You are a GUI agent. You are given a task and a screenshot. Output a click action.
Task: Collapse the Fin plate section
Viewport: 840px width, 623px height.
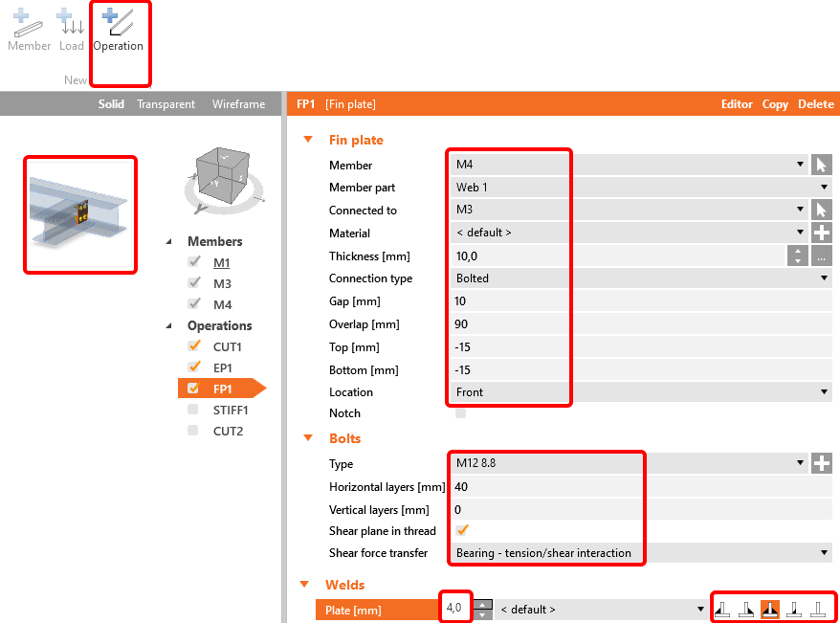(308, 140)
